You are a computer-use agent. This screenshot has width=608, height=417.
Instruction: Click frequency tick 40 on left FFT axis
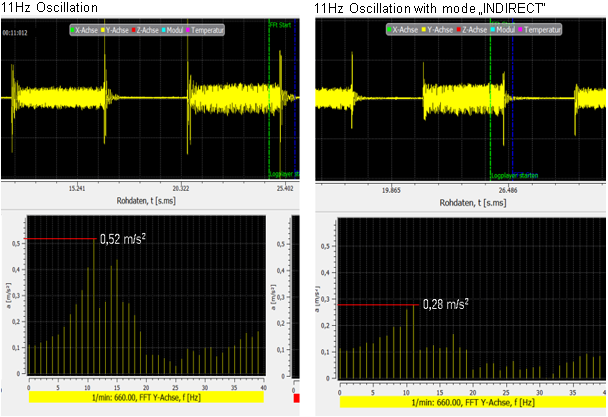(264, 388)
